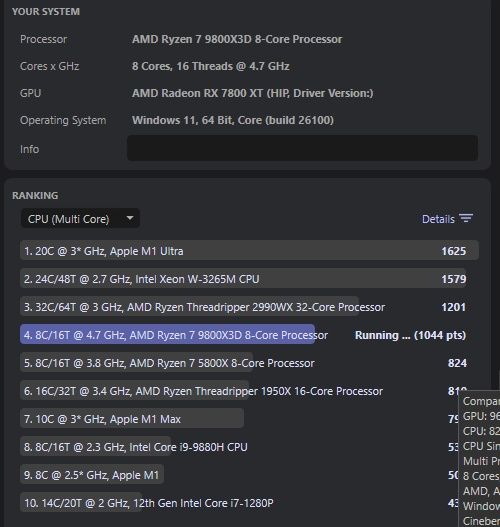The image size is (500, 527).
Task: Click the 1625 score value
Action: click(454, 251)
